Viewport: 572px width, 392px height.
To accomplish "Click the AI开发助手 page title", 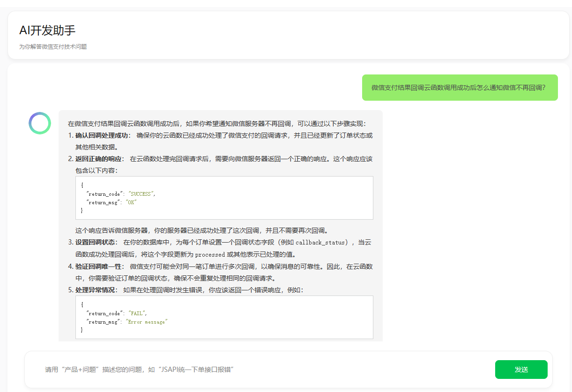I will pos(47,30).
